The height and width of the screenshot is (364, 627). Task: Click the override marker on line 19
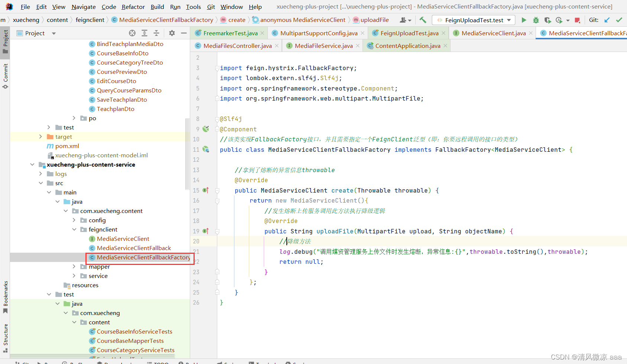point(206,231)
